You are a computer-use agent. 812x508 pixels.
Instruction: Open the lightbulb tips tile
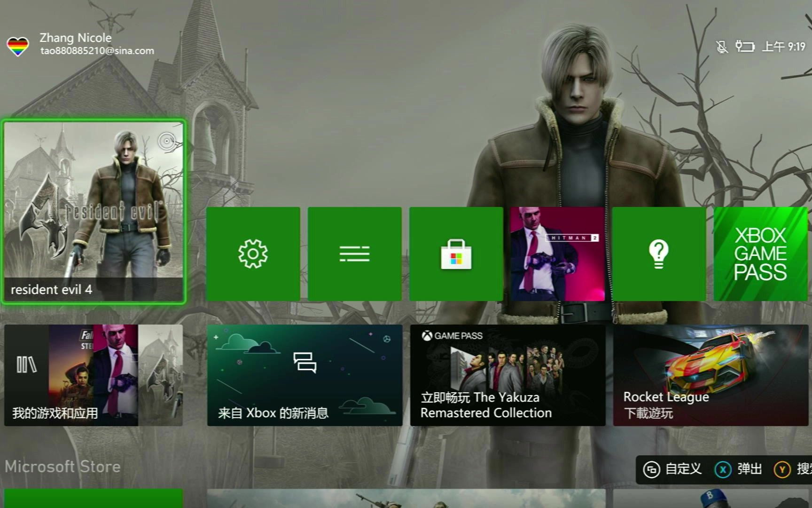pyautogui.click(x=659, y=254)
